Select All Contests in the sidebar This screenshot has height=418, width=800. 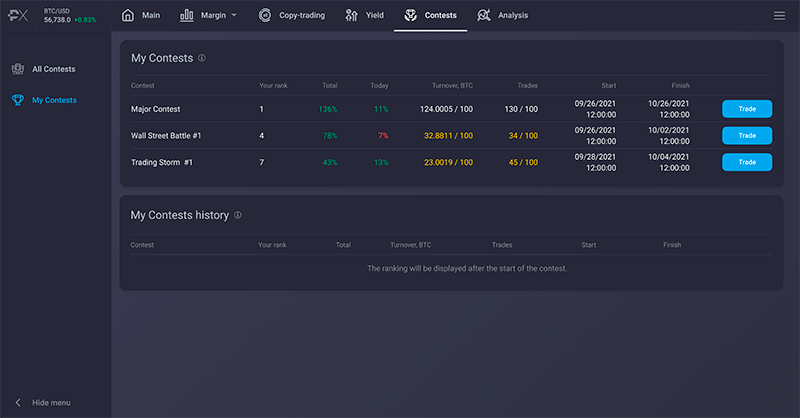pos(54,69)
